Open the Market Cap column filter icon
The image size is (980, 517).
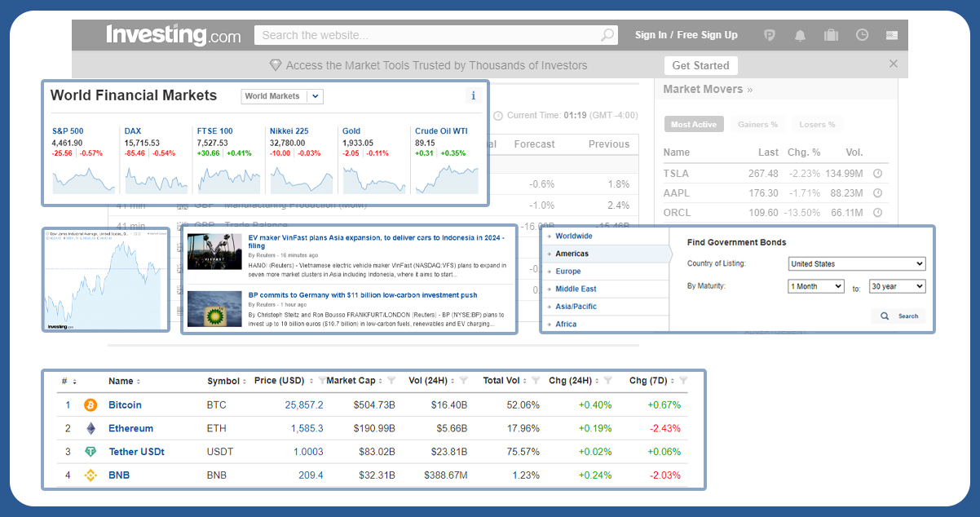(391, 381)
